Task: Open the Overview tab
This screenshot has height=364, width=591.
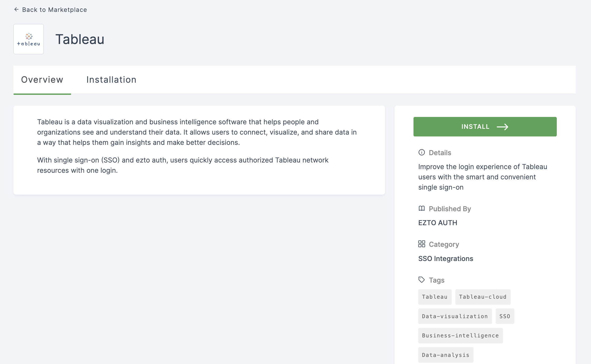Action: [42, 80]
